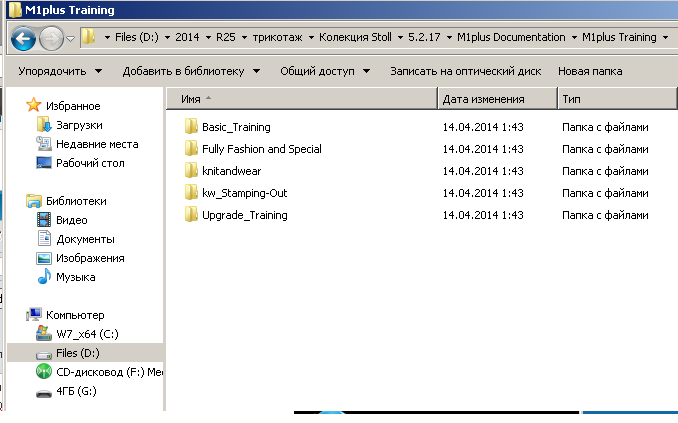Screen dimensions: 678x423
Task: Navigate to Files (D:) breadcrumb
Action: (x=137, y=37)
